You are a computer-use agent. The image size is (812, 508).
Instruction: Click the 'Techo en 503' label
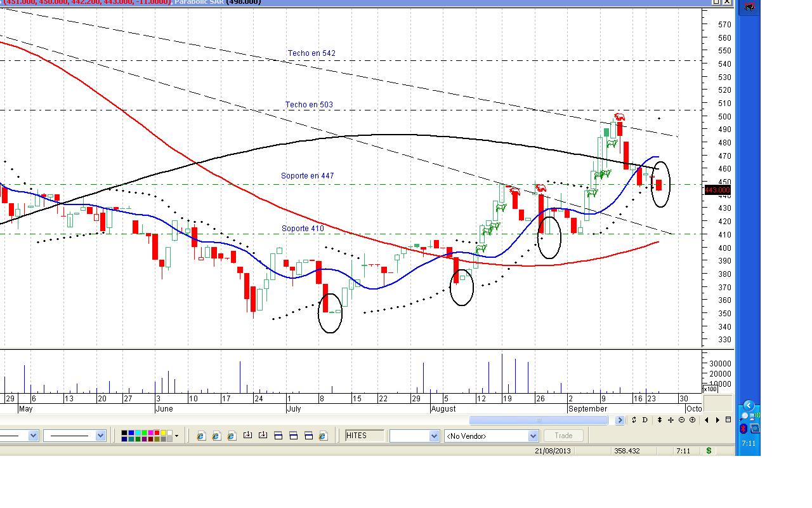(x=309, y=105)
